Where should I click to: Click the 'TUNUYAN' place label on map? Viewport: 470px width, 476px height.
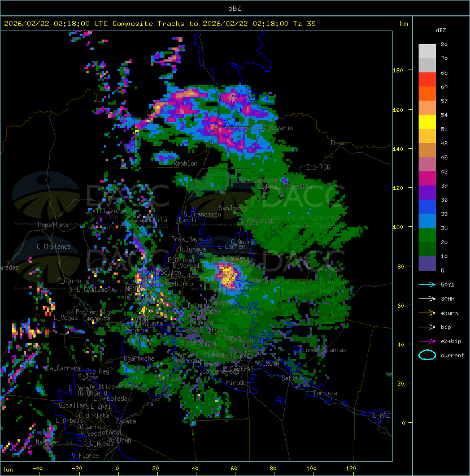(120, 440)
